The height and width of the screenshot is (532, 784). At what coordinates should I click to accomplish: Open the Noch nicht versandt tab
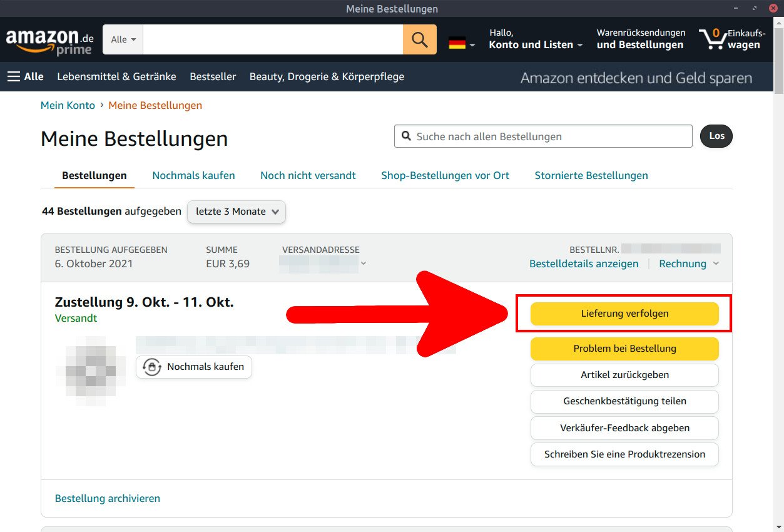(308, 175)
